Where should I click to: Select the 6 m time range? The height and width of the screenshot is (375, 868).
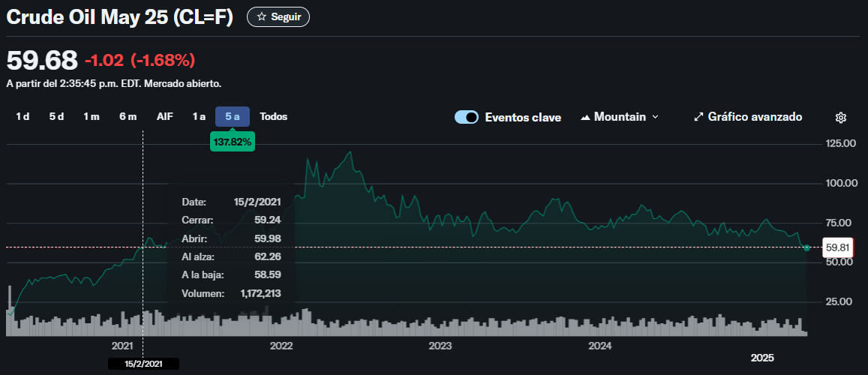click(x=128, y=117)
